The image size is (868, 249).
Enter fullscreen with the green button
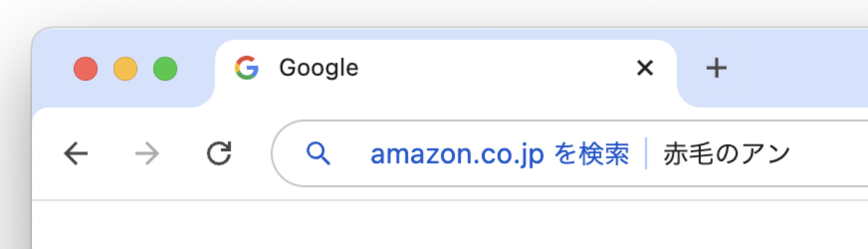pos(165,69)
